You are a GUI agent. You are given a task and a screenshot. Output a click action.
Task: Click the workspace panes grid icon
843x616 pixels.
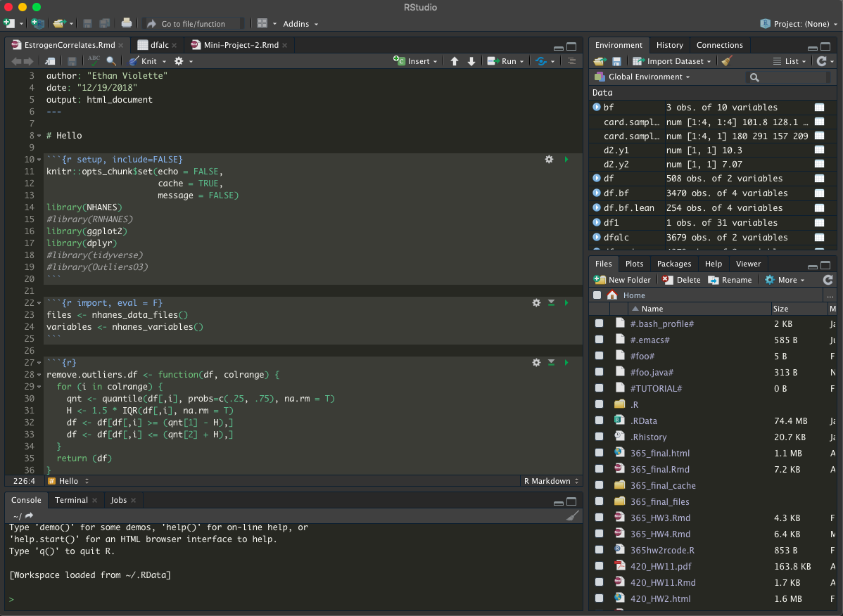point(262,24)
